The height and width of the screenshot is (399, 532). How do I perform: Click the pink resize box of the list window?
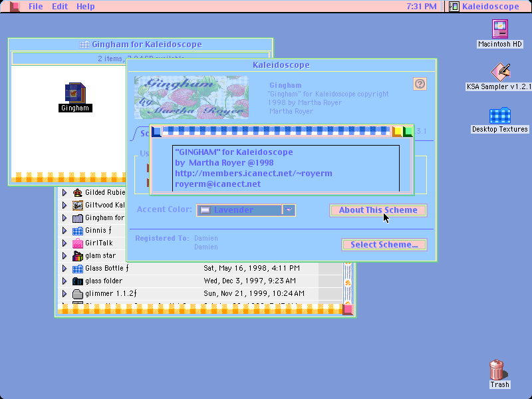click(348, 309)
